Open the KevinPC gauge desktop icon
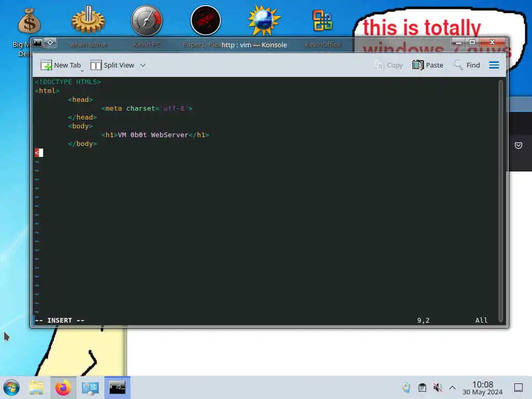The width and height of the screenshot is (532, 399). [147, 20]
